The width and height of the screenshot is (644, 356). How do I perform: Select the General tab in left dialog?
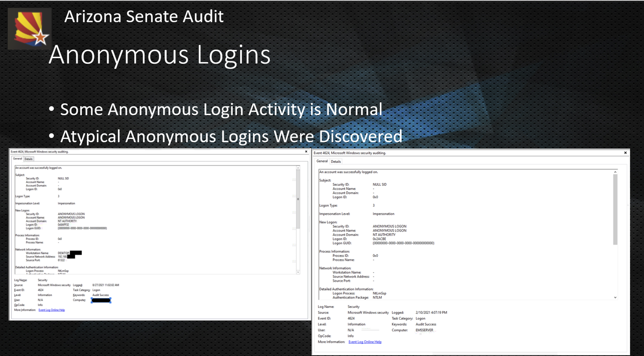click(x=17, y=159)
